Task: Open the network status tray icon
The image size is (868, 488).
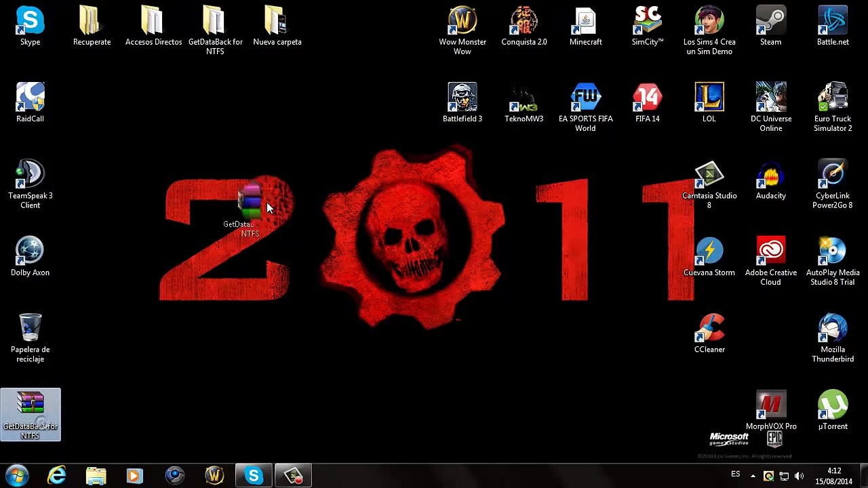Action: (x=784, y=476)
